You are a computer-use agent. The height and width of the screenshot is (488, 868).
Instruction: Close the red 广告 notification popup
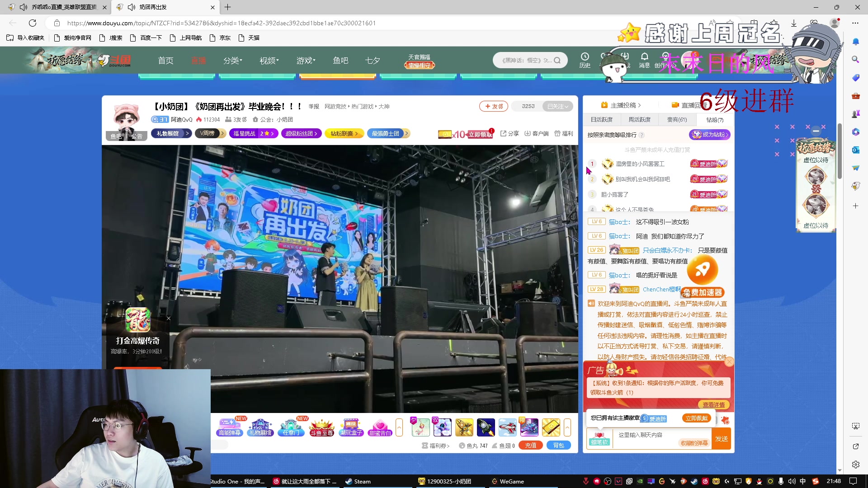pyautogui.click(x=729, y=361)
